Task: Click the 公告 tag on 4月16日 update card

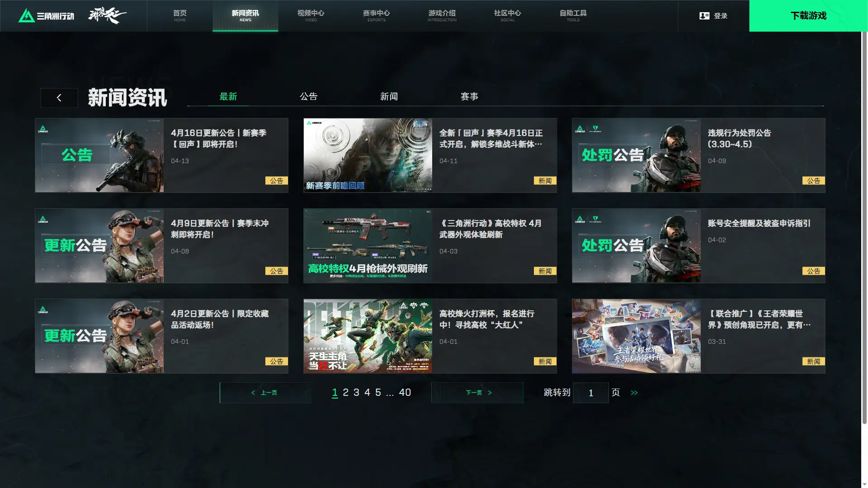Action: (276, 181)
